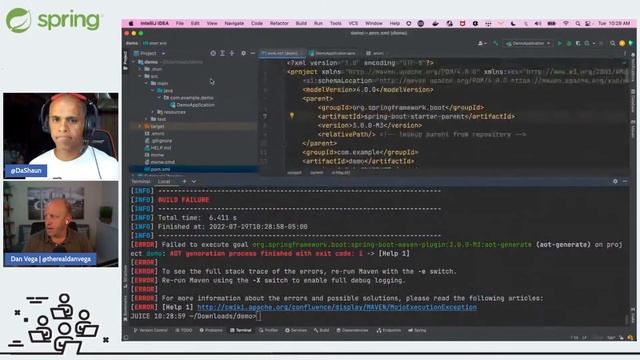The image size is (640, 360).
Task: Expand the target folder
Action: click(x=140, y=127)
